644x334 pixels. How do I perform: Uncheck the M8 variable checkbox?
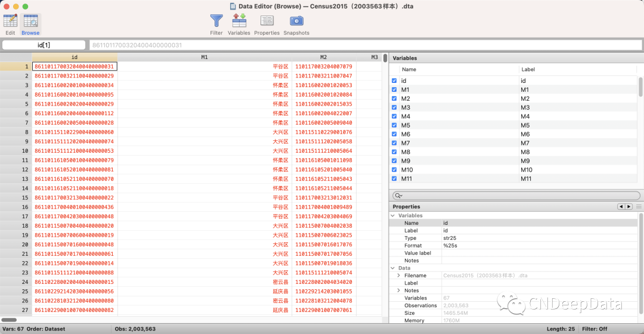click(x=394, y=152)
